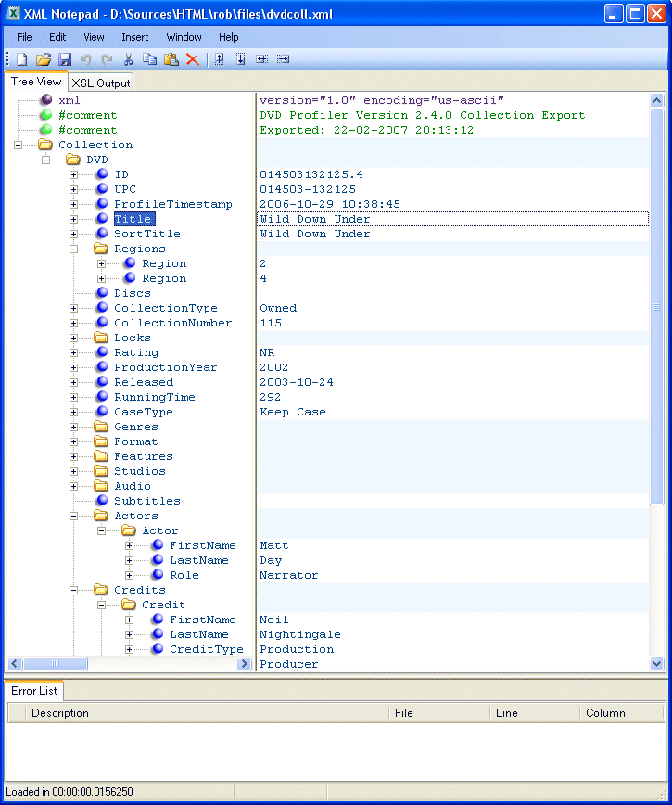Open the Help menu

click(x=228, y=37)
